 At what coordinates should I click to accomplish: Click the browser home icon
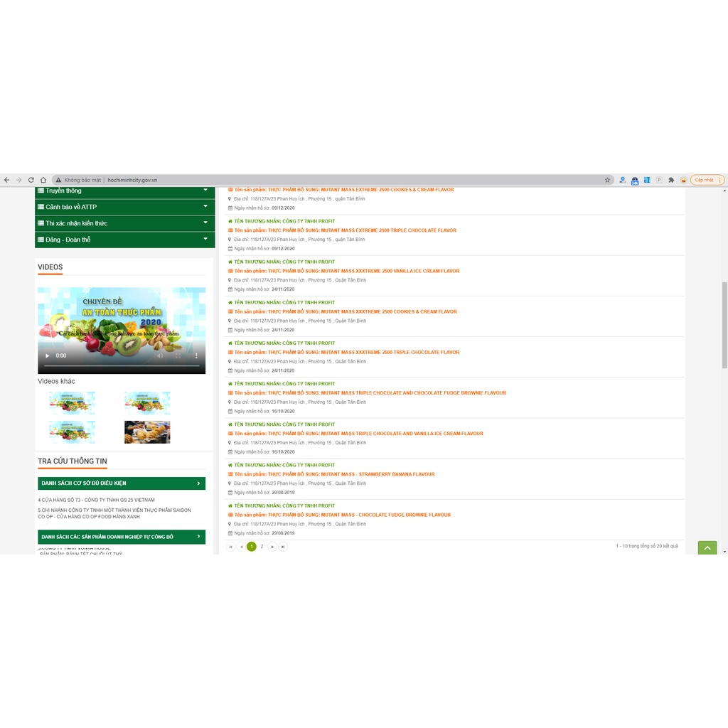click(x=43, y=180)
